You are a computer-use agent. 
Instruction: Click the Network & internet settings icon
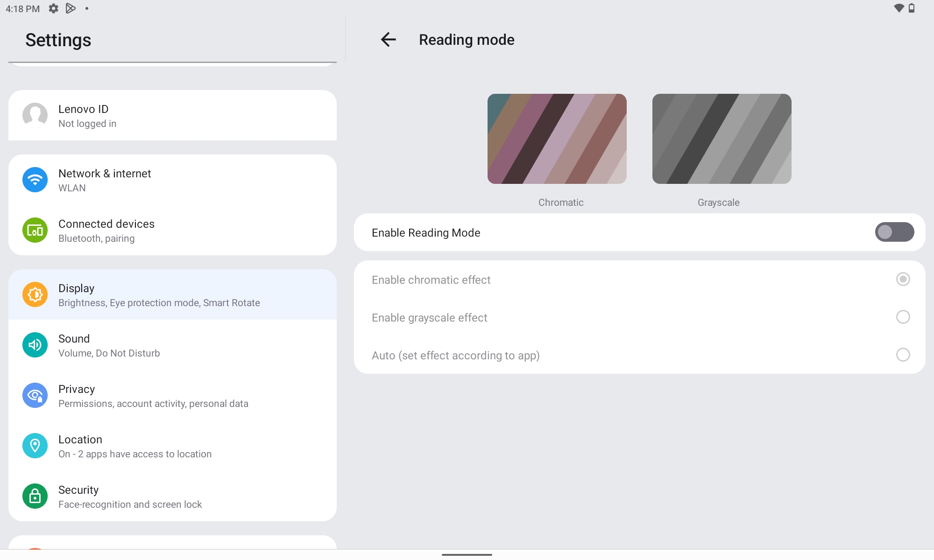click(34, 180)
